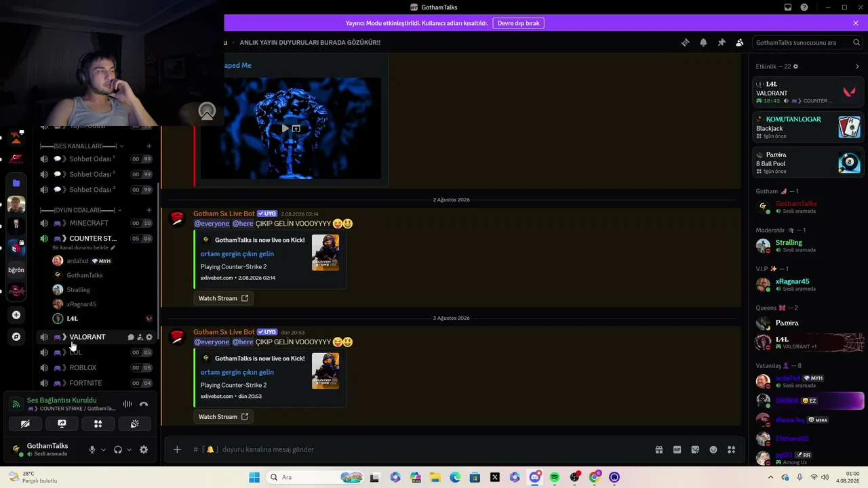Show pinned messages
Viewport: 868px width, 488px height.
[x=722, y=42]
